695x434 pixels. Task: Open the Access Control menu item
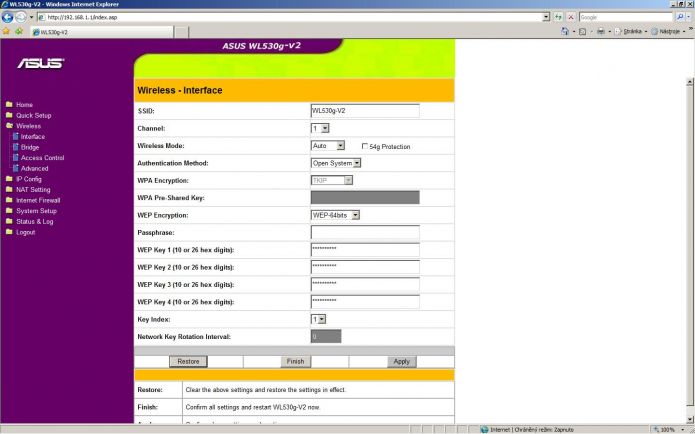tap(43, 158)
